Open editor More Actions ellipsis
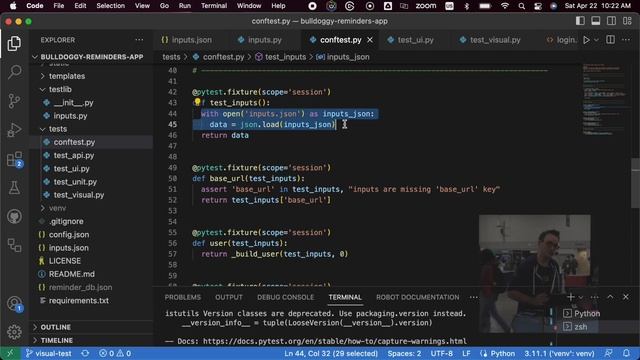Viewport: 640px width, 360px height. pyautogui.click(x=626, y=40)
